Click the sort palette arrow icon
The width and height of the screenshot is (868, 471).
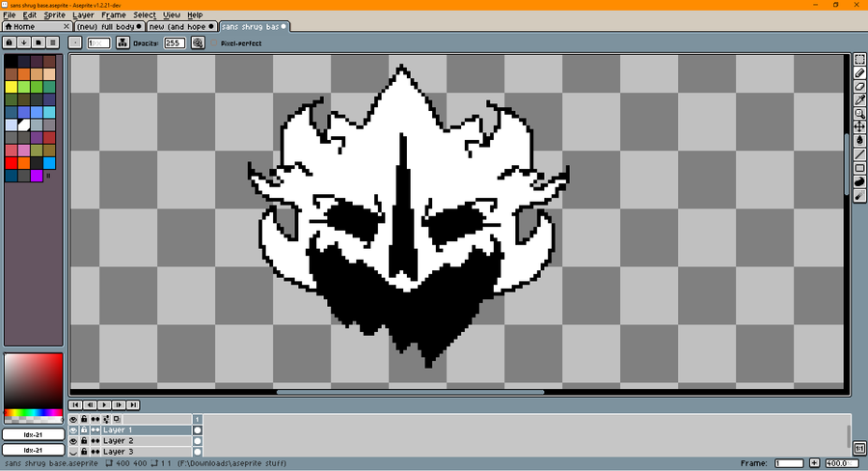coord(24,42)
